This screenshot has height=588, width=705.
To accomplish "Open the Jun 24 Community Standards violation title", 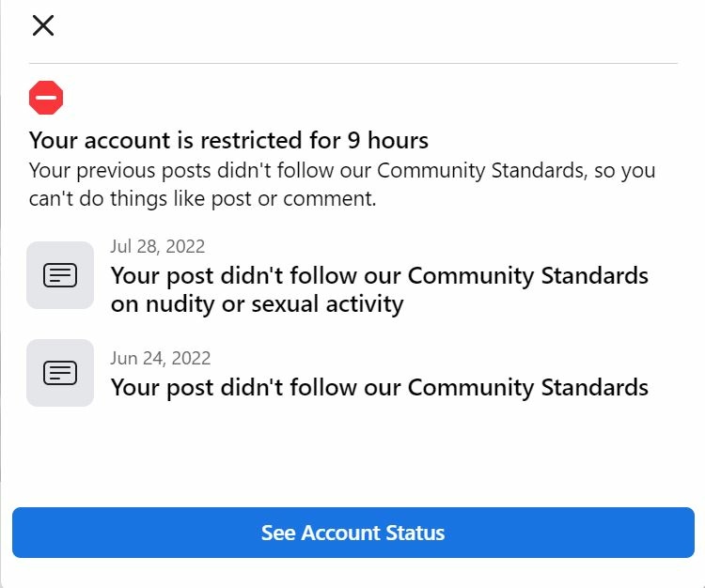I will pos(379,387).
